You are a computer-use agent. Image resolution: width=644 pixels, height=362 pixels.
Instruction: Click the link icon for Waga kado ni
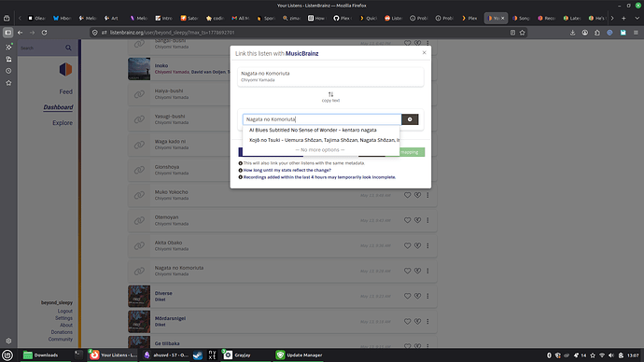point(139,145)
